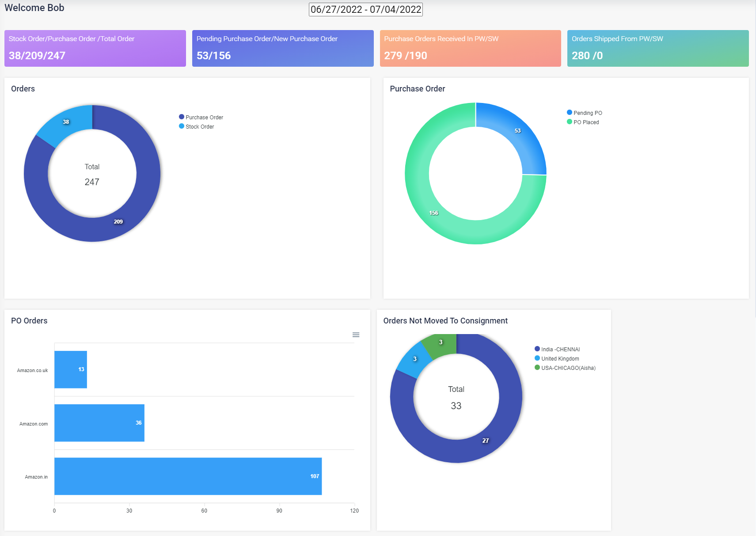Screen dimensions: 756x536
Task: Toggle the United Kingdom legend item
Action: point(557,358)
